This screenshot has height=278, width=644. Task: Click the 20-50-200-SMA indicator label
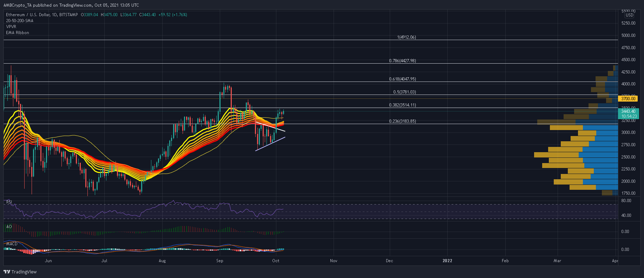(x=20, y=21)
